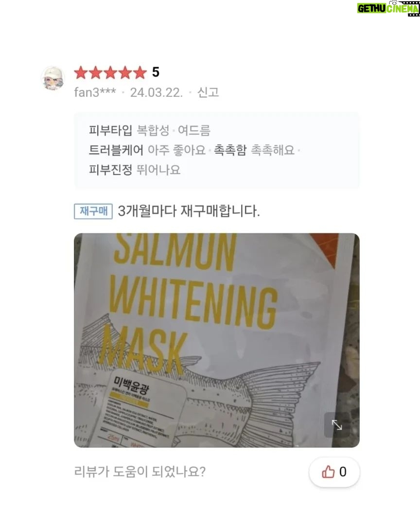Click the fifth red rating star
The height and width of the screenshot is (525, 420).
pyautogui.click(x=140, y=72)
